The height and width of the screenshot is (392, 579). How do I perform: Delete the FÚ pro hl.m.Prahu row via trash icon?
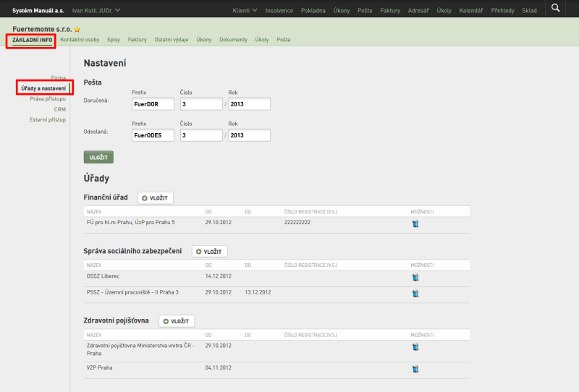(415, 223)
